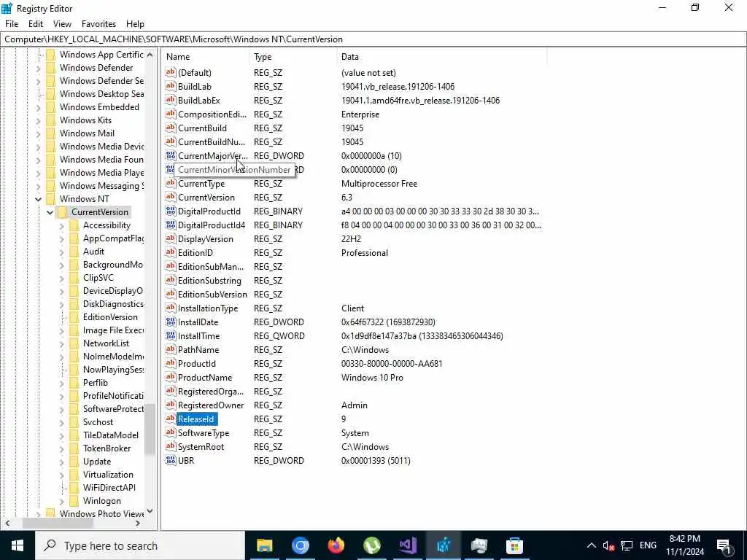Collapse the CurrentVersion tree node

[50, 212]
